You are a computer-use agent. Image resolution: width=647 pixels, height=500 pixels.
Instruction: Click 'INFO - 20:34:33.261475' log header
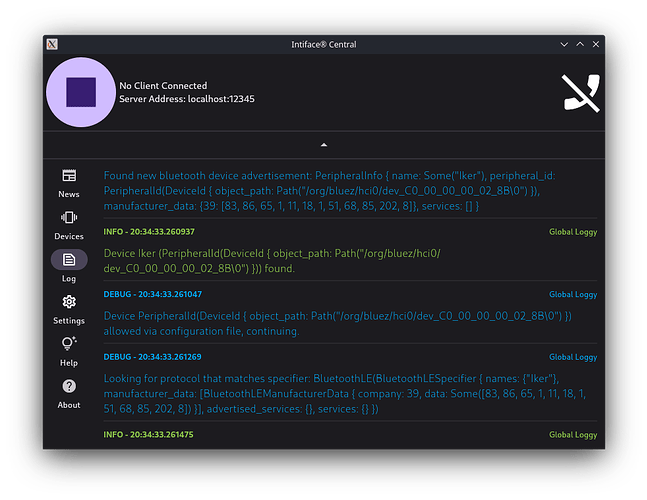(x=148, y=435)
